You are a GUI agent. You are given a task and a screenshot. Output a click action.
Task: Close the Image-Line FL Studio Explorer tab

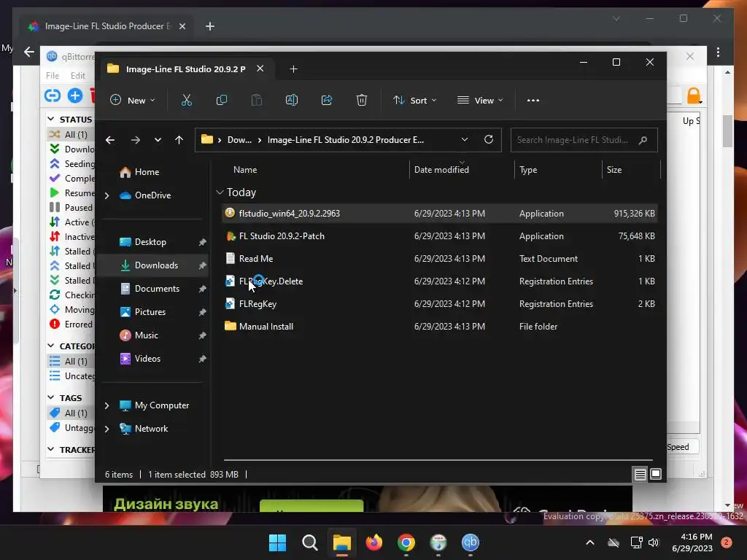pos(260,69)
